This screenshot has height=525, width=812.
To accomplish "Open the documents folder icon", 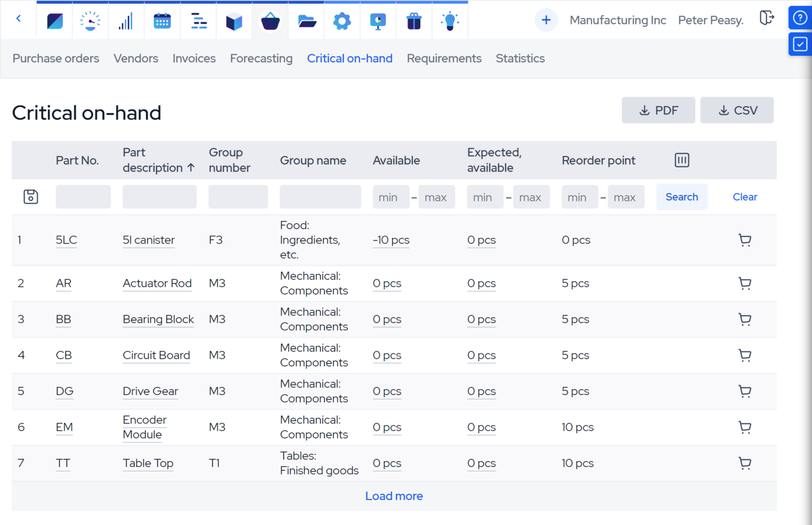I will click(306, 20).
